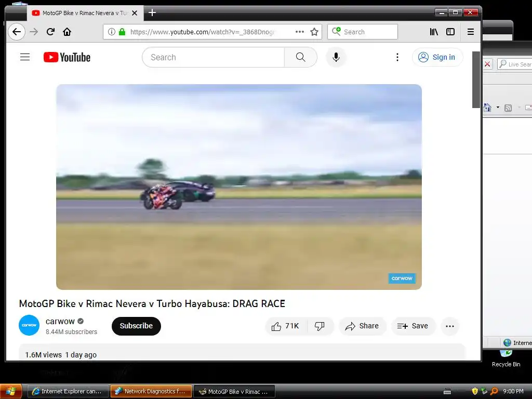532x399 pixels.
Task: View connection security via the green padlock
Action: point(122,32)
